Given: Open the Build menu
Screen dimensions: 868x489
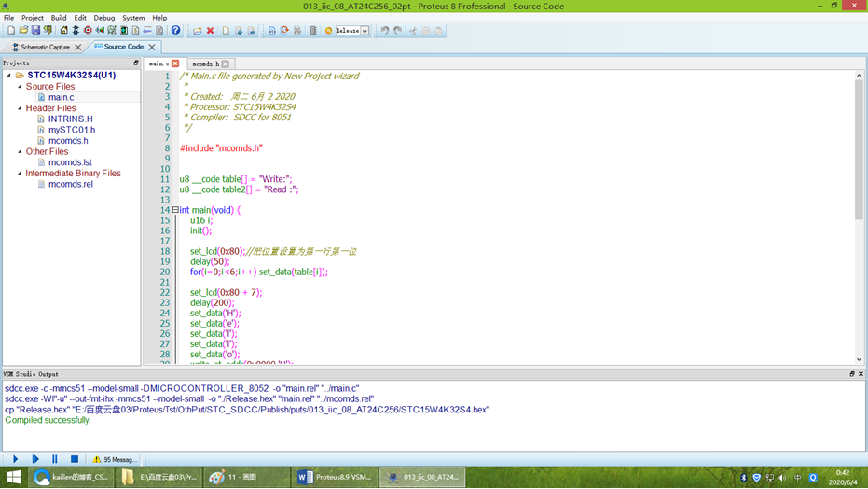Looking at the screenshot, I should pyautogui.click(x=58, y=18).
